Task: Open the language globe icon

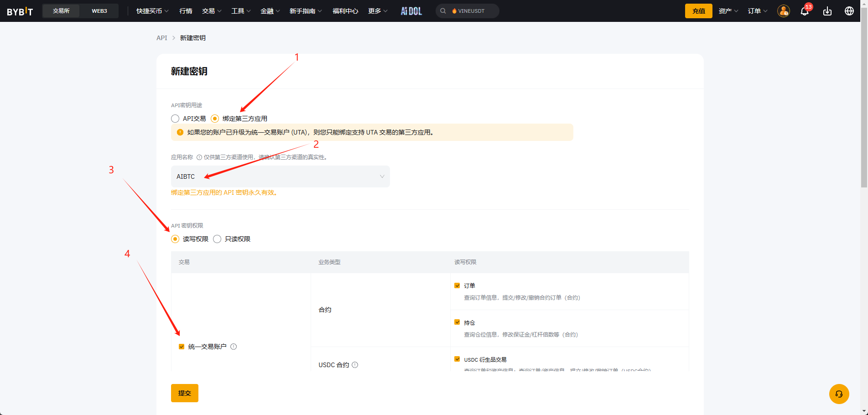Action: point(849,11)
